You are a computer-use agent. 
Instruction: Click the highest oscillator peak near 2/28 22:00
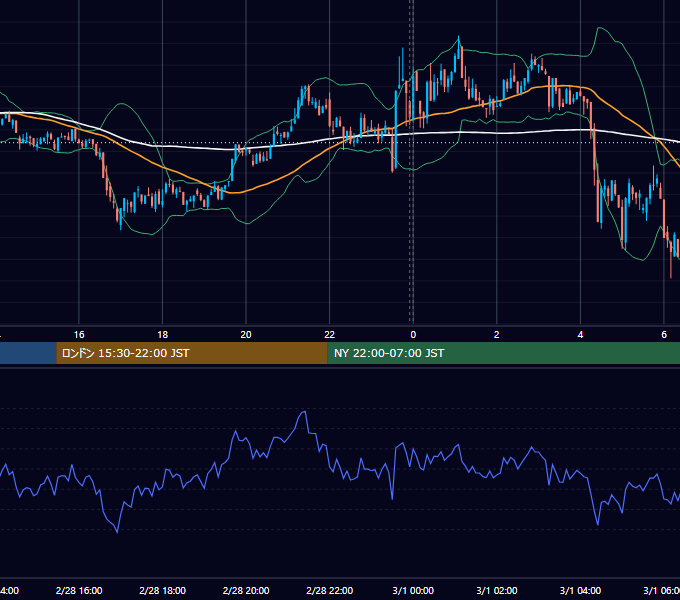click(304, 412)
